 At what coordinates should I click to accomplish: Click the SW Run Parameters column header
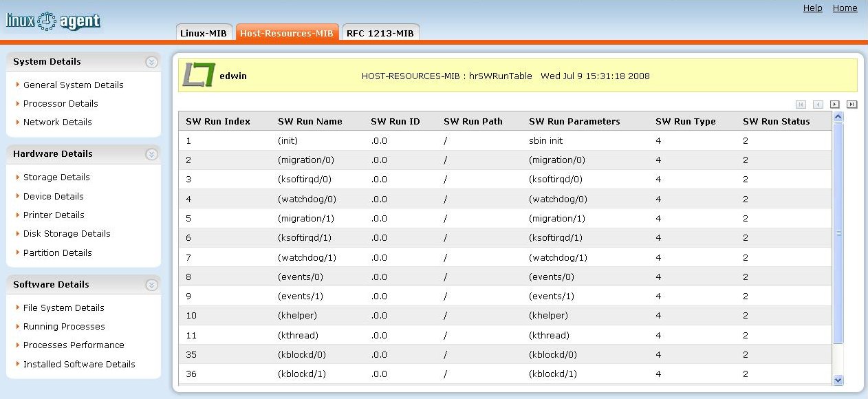[x=574, y=122]
